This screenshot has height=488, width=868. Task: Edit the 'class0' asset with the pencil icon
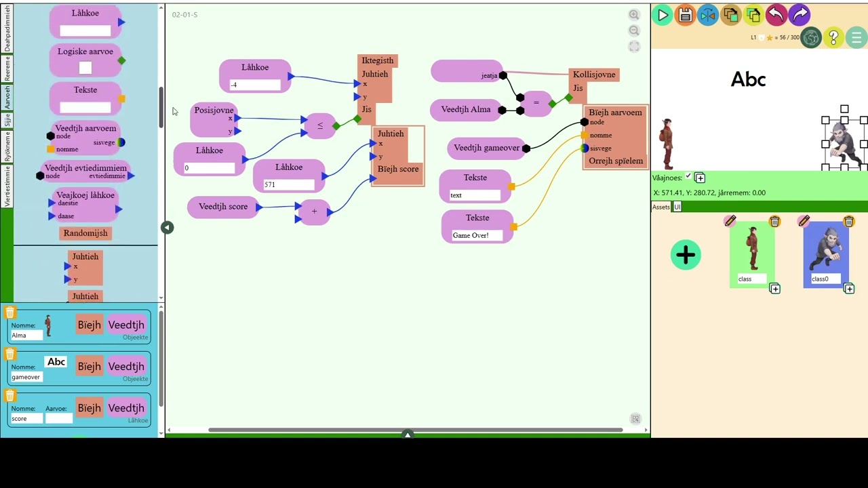pyautogui.click(x=804, y=221)
